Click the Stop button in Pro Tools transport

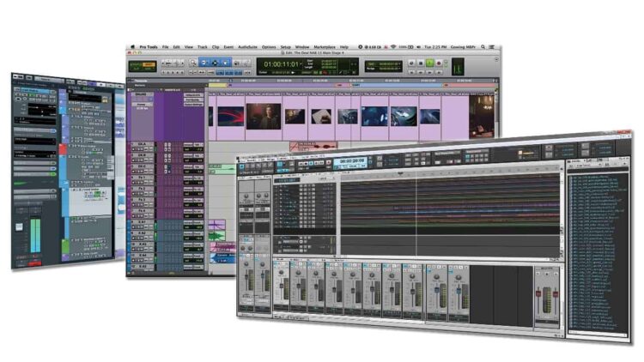(x=420, y=63)
